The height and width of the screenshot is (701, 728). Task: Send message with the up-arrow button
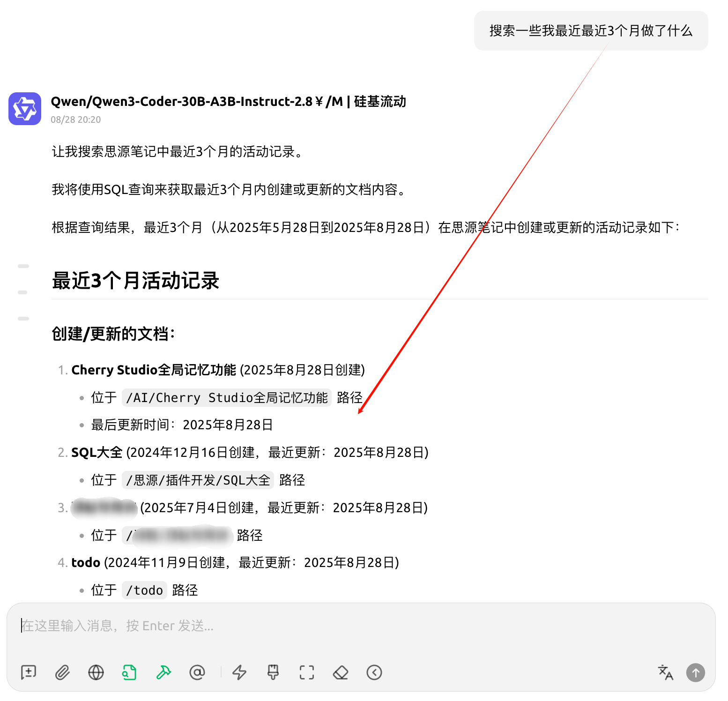point(696,672)
